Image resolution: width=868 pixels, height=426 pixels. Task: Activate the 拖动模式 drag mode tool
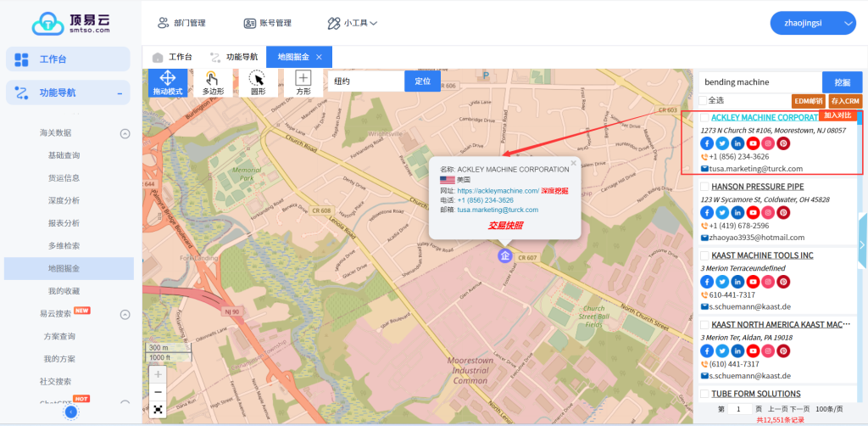click(168, 82)
